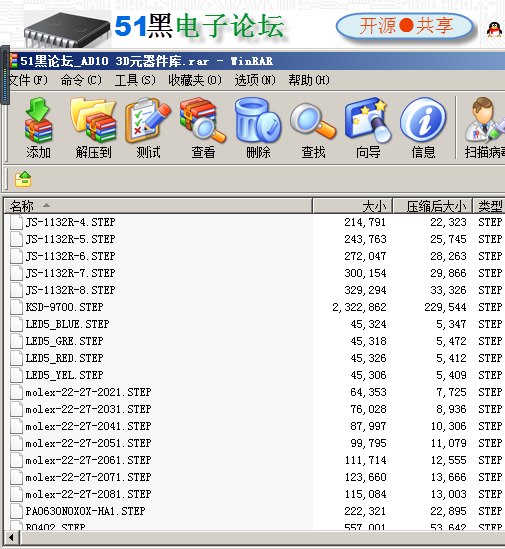Select file molex-22-27-2031.STEP

88,409
